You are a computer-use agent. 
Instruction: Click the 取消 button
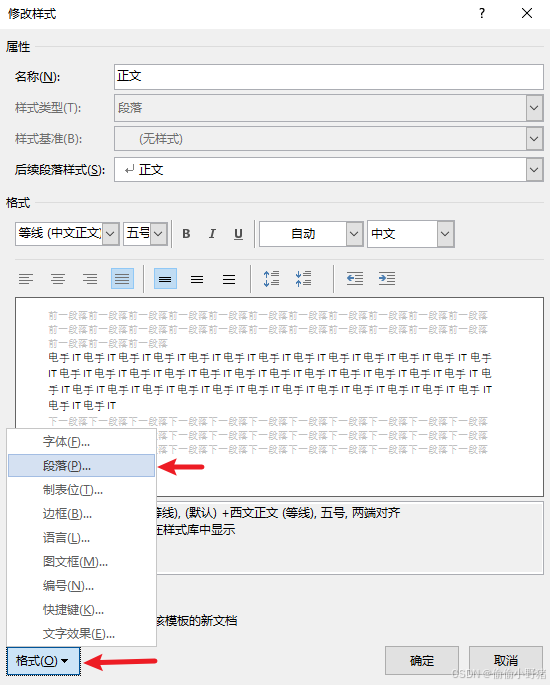505,661
